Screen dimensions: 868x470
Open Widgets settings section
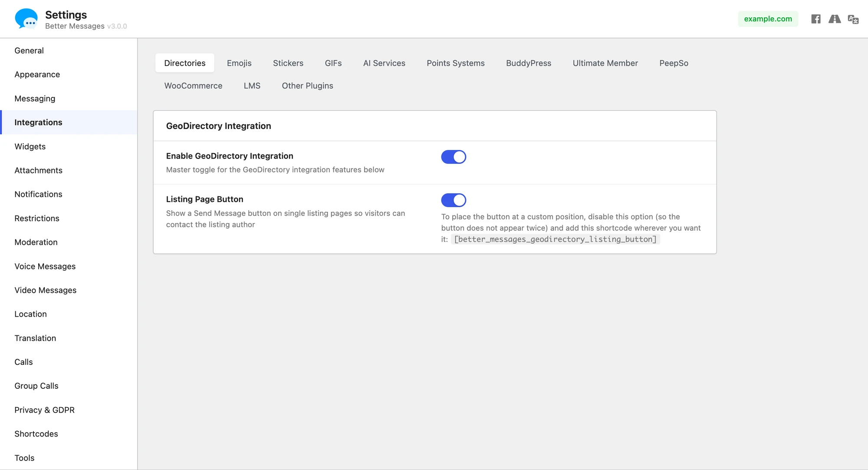pyautogui.click(x=69, y=146)
